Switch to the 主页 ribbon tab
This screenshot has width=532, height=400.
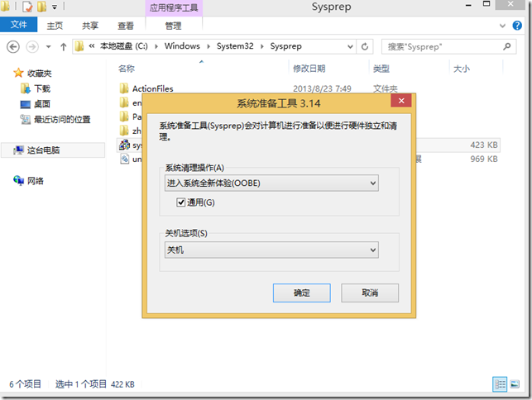pos(55,26)
